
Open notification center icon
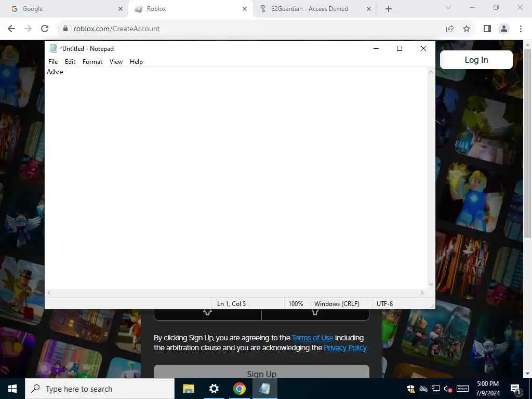[515, 389]
